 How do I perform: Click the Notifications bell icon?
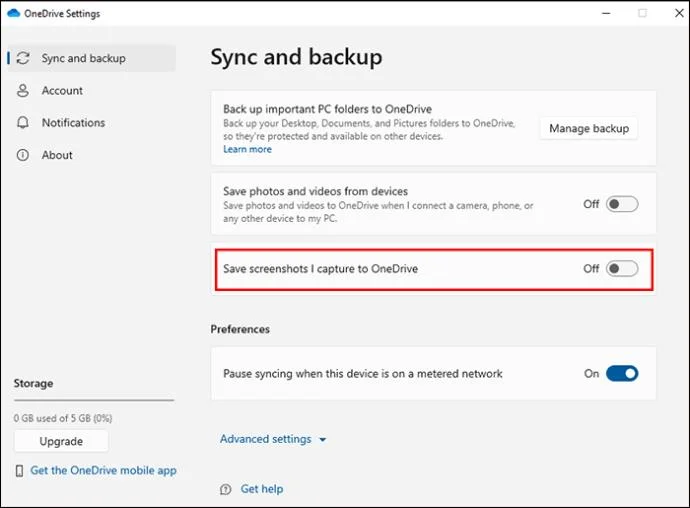tap(22, 122)
